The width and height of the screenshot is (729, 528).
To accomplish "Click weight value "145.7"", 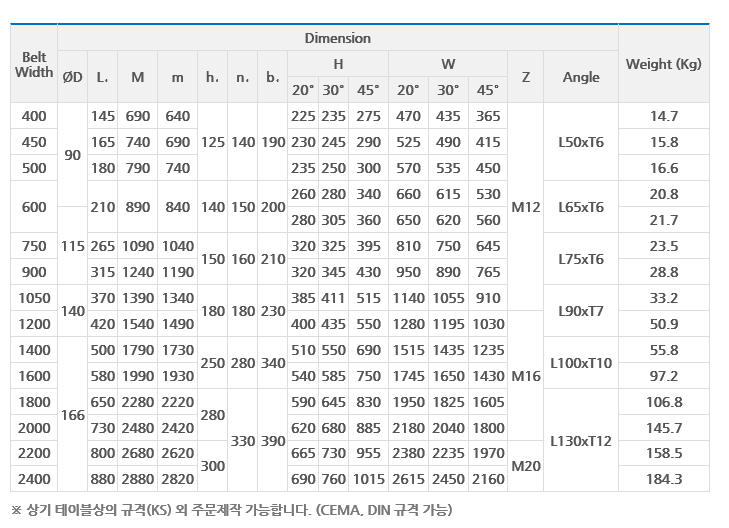I will pyautogui.click(x=663, y=428).
